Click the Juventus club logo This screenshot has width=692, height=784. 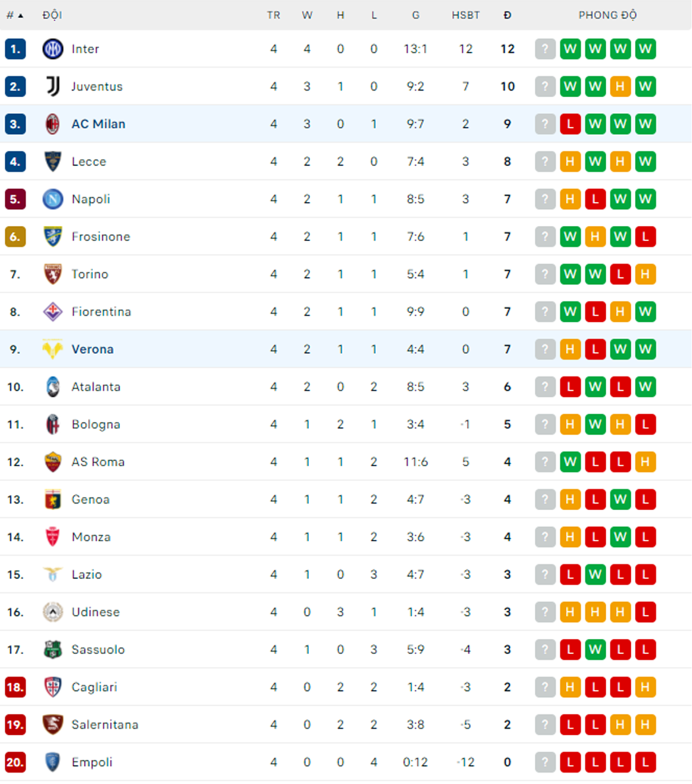pyautogui.click(x=53, y=86)
